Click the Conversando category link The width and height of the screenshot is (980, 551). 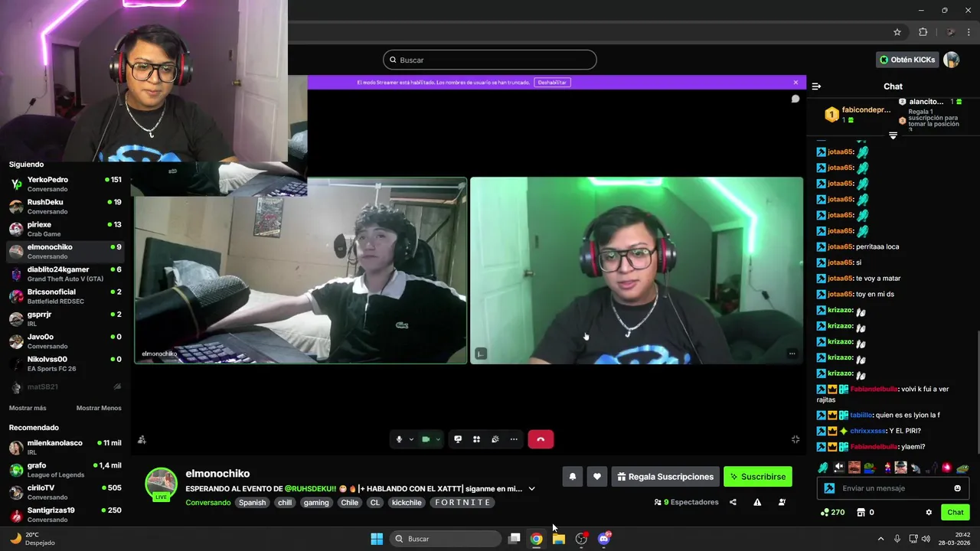[208, 503]
